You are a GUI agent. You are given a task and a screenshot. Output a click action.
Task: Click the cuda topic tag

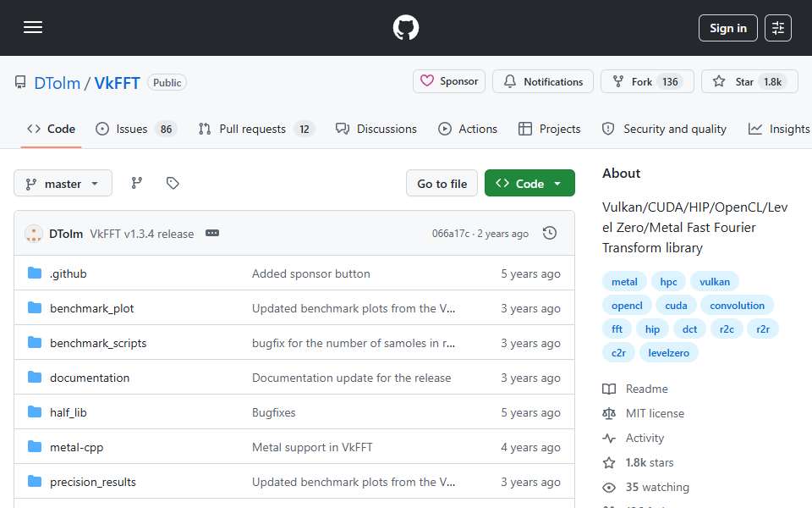[x=676, y=306]
